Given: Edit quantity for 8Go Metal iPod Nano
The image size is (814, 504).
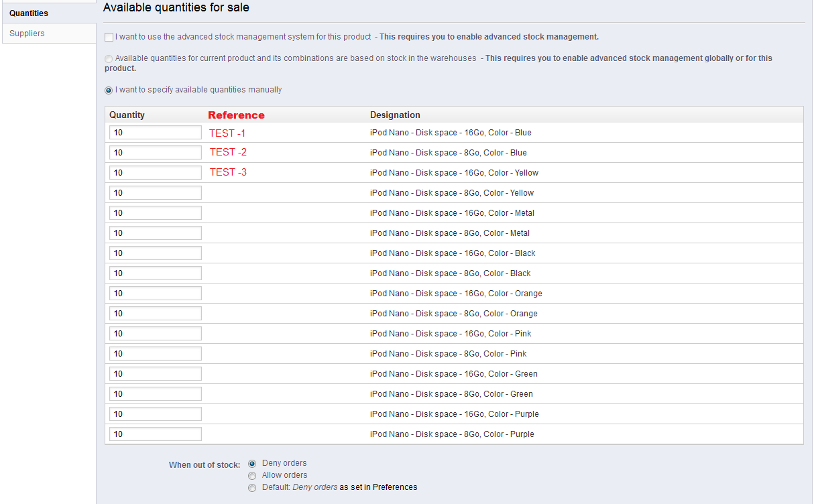Looking at the screenshot, I should pyautogui.click(x=156, y=233).
